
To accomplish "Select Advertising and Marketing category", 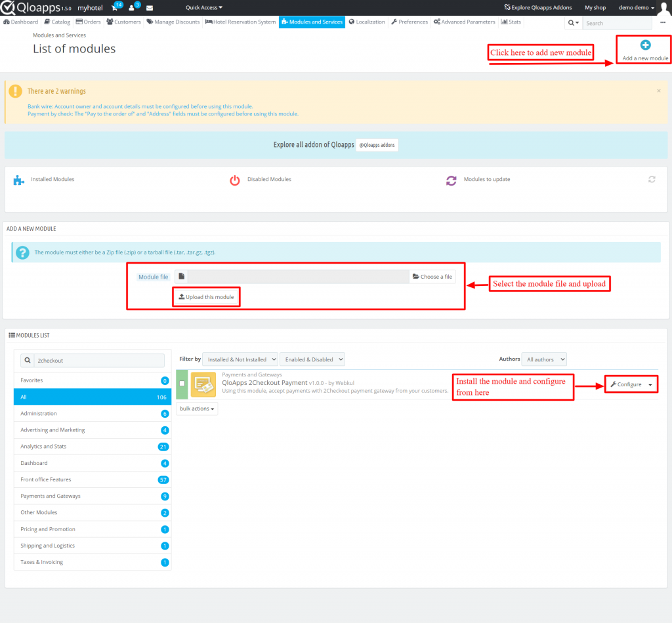I will (x=93, y=430).
